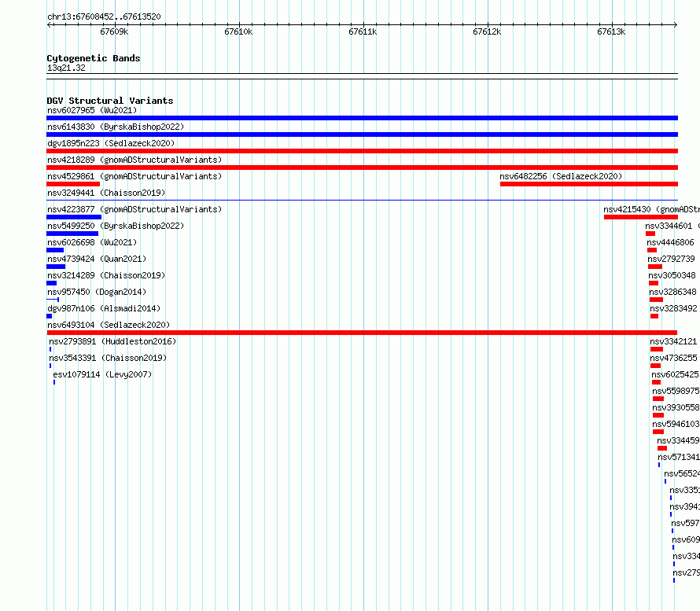Select the nsv3342121 variant label
This screenshot has width=700, height=611.
point(673,341)
